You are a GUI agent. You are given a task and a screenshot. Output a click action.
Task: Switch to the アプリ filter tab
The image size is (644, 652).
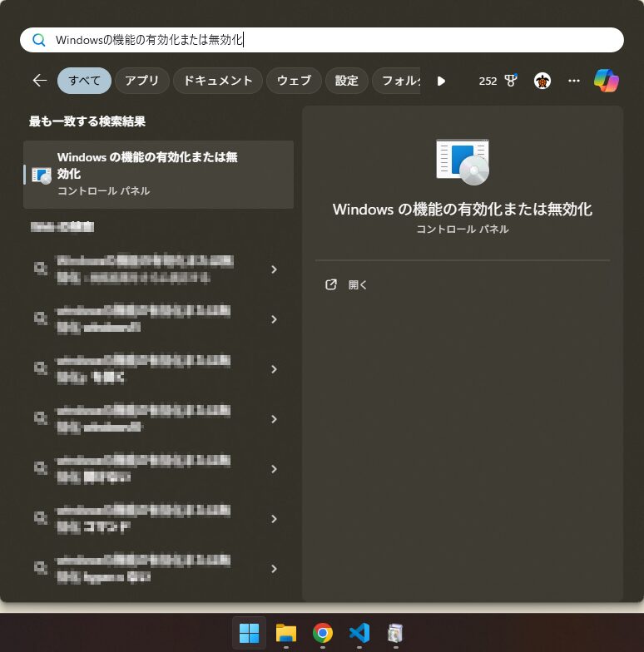coord(141,81)
